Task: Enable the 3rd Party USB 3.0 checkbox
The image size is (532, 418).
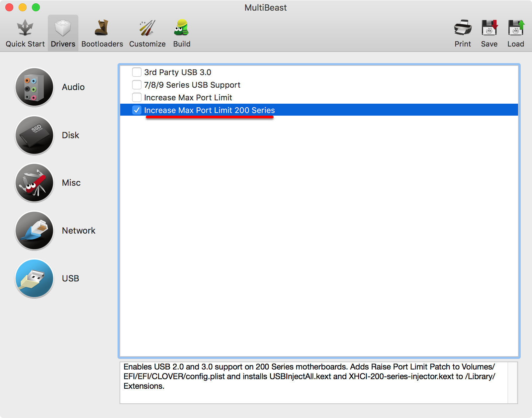Action: click(x=137, y=72)
